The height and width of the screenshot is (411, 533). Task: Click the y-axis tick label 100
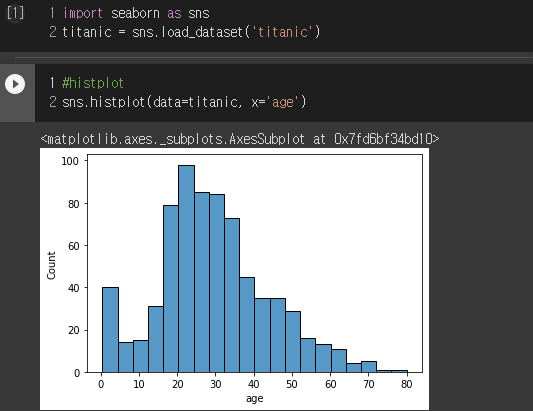(x=70, y=161)
